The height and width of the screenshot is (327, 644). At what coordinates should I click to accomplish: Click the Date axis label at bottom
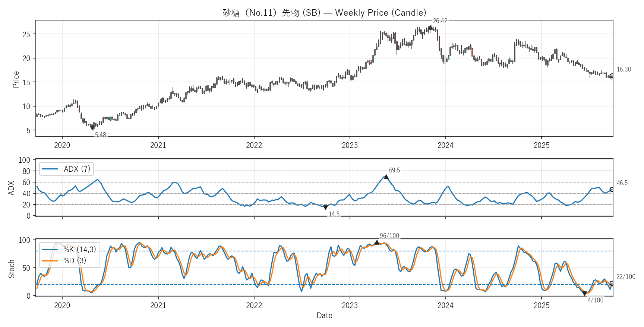pyautogui.click(x=324, y=315)
